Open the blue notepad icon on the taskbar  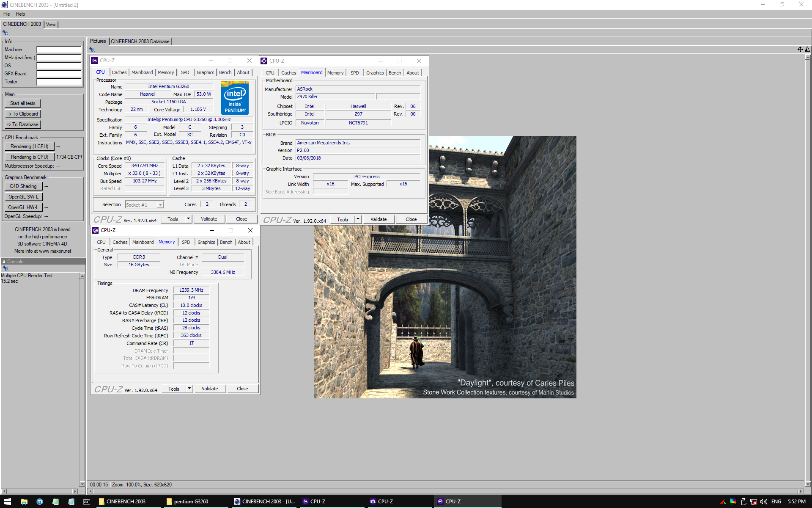click(x=71, y=502)
